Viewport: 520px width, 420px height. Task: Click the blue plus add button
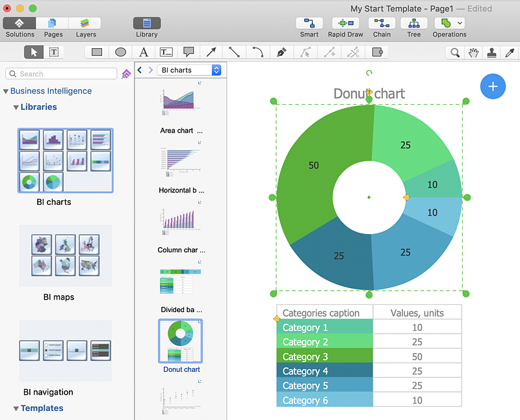point(493,86)
